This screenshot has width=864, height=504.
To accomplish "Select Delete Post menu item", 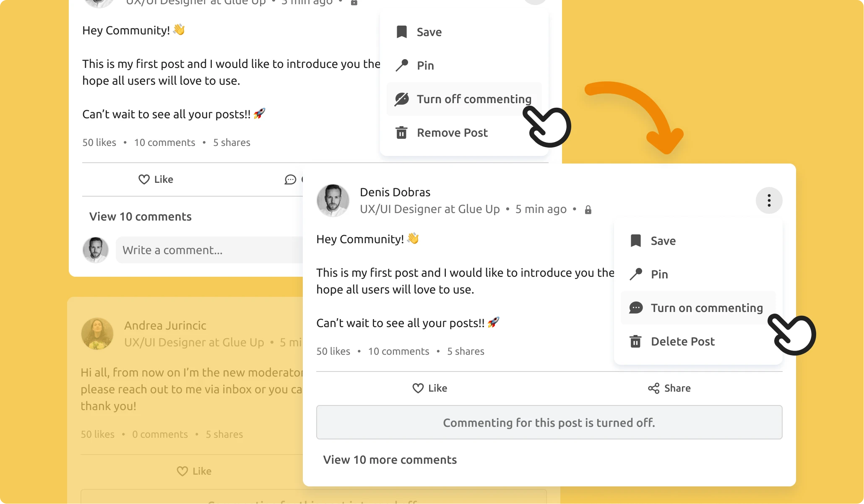I will 683,341.
